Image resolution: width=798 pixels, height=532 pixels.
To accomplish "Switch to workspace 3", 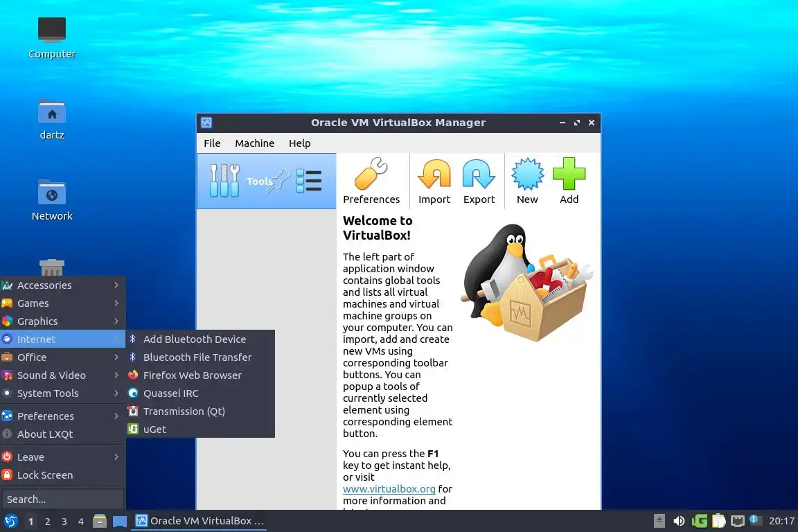I will [x=64, y=522].
